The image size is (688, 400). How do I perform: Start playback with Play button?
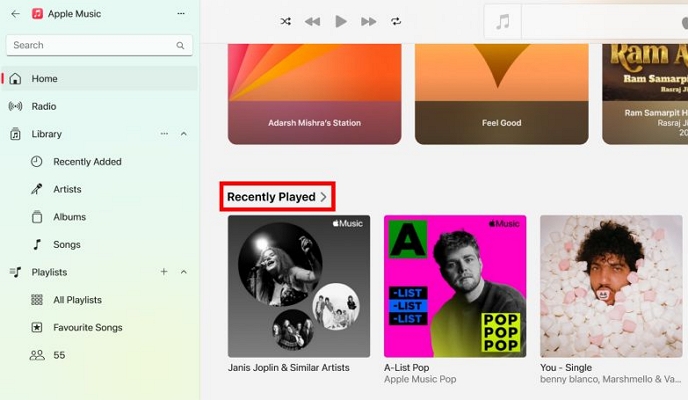click(340, 21)
